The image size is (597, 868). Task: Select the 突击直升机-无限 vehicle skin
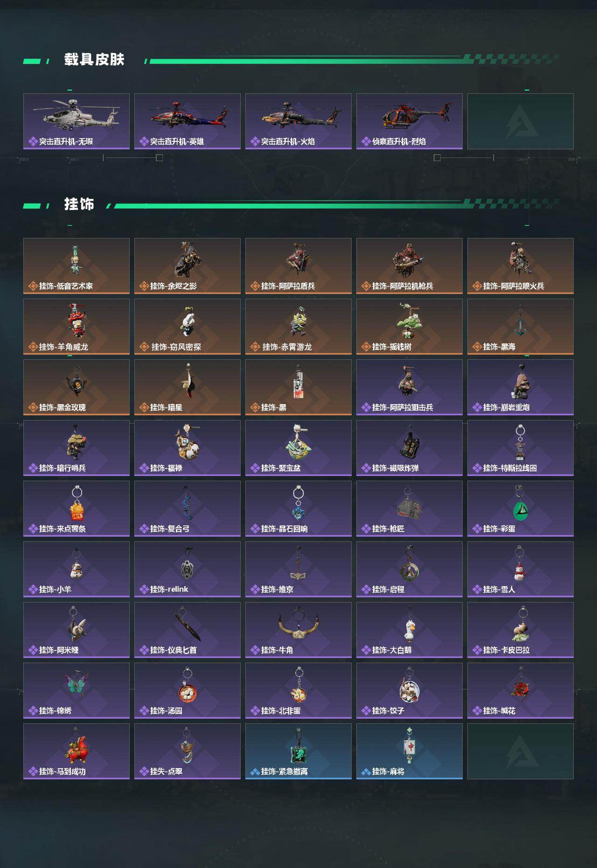[x=76, y=121]
